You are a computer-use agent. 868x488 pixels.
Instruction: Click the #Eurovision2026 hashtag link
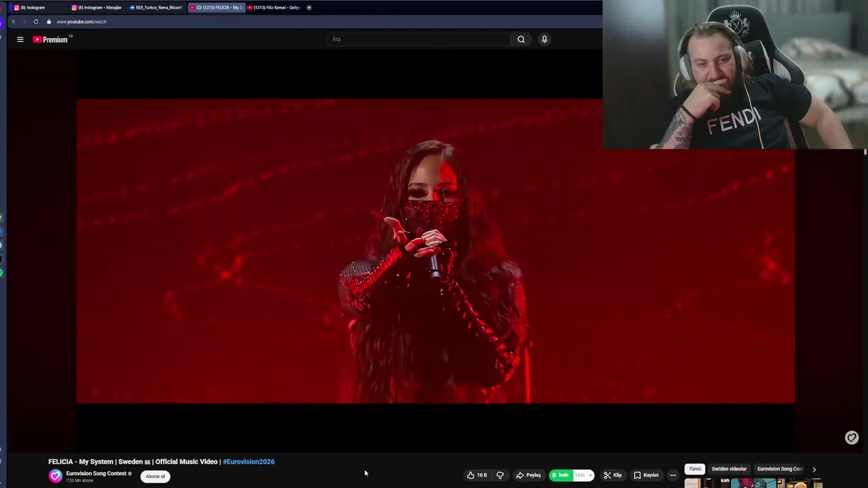pyautogui.click(x=249, y=462)
